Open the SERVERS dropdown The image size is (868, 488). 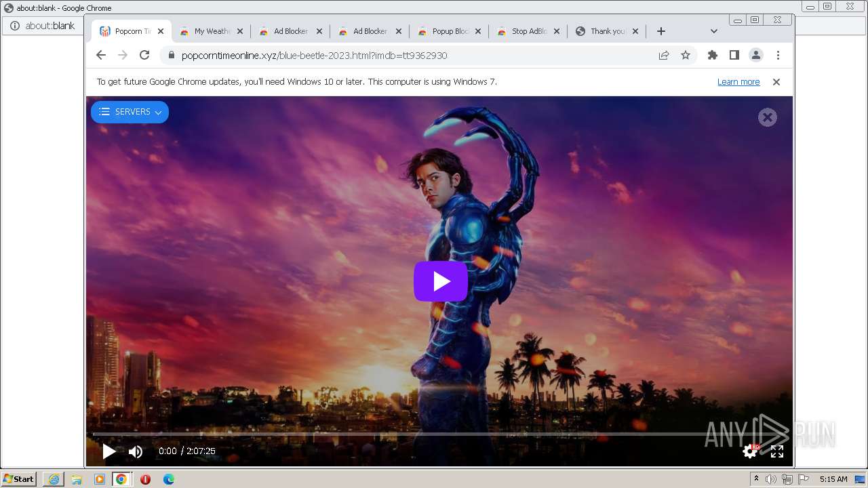click(x=130, y=112)
